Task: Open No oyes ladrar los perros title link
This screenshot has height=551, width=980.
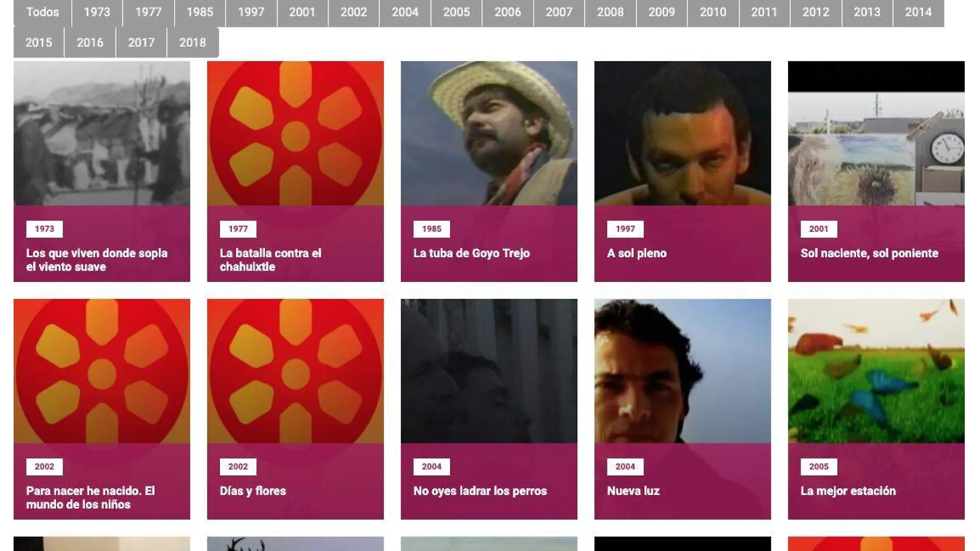Action: coord(480,491)
